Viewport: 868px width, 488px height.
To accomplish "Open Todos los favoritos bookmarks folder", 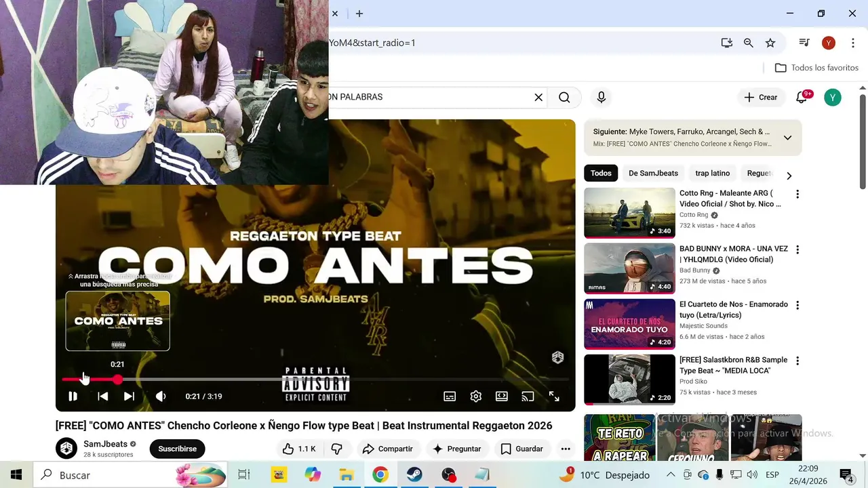I will point(816,68).
